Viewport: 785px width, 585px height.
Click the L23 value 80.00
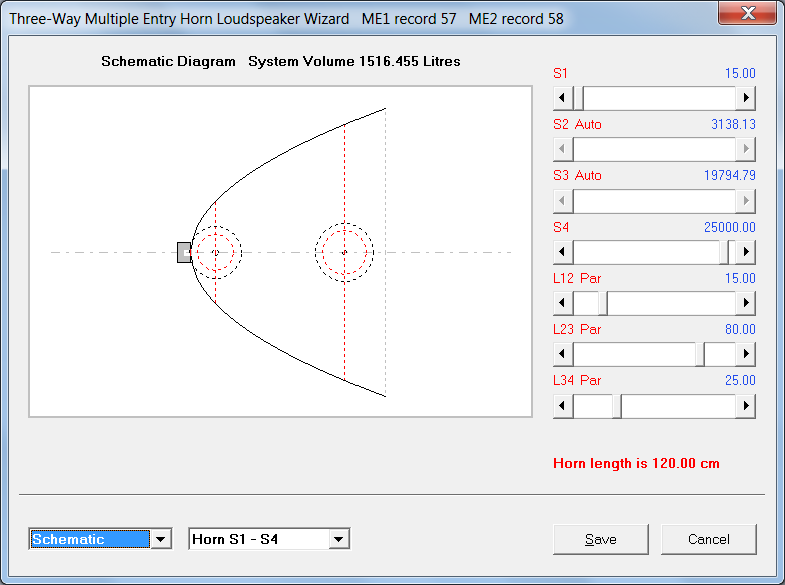tap(740, 329)
